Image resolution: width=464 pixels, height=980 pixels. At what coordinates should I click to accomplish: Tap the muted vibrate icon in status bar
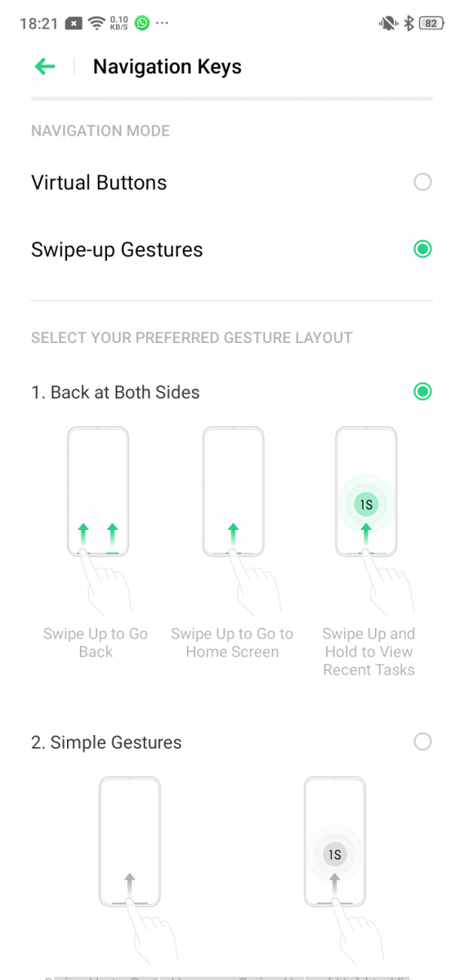(x=388, y=24)
